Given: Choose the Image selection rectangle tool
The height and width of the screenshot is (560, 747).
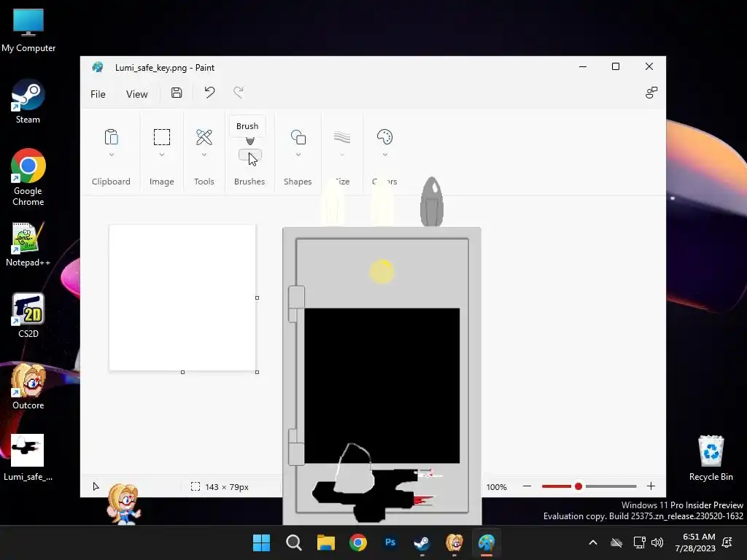Looking at the screenshot, I should coord(162,137).
